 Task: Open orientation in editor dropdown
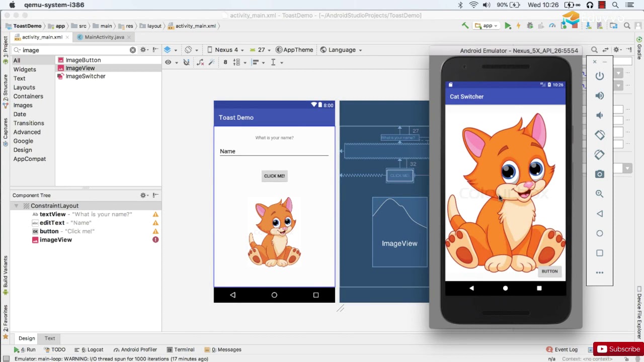coord(191,50)
